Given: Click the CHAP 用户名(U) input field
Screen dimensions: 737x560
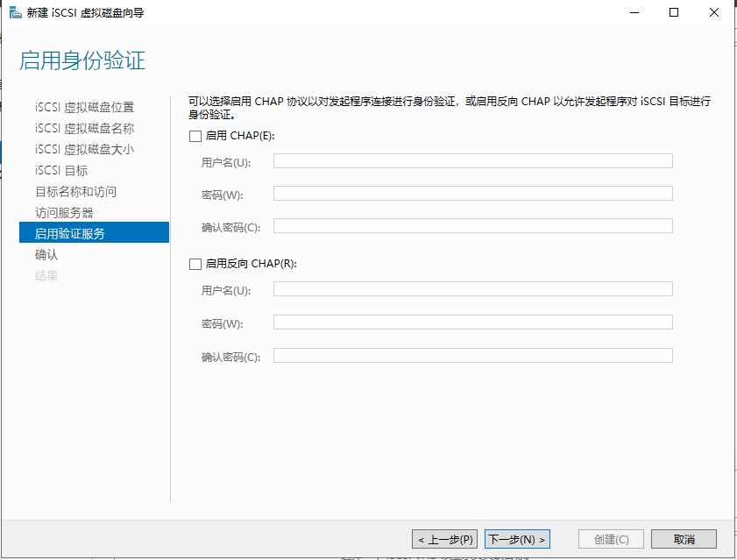Looking at the screenshot, I should tap(473, 160).
